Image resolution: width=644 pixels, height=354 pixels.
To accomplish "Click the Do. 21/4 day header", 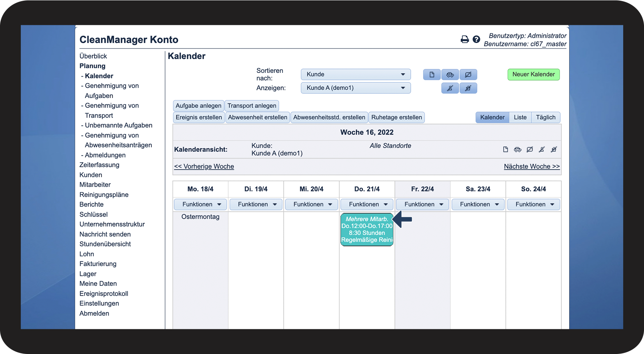I will (367, 189).
